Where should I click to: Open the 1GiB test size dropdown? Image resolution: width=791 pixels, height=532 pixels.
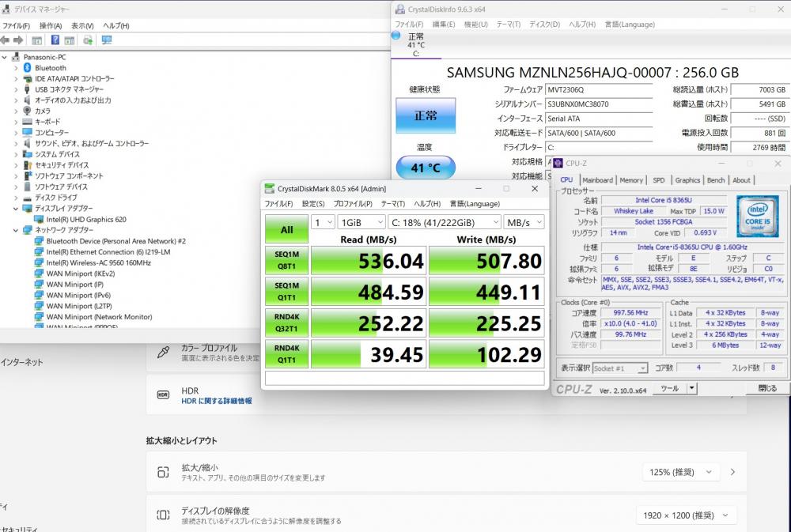361,222
